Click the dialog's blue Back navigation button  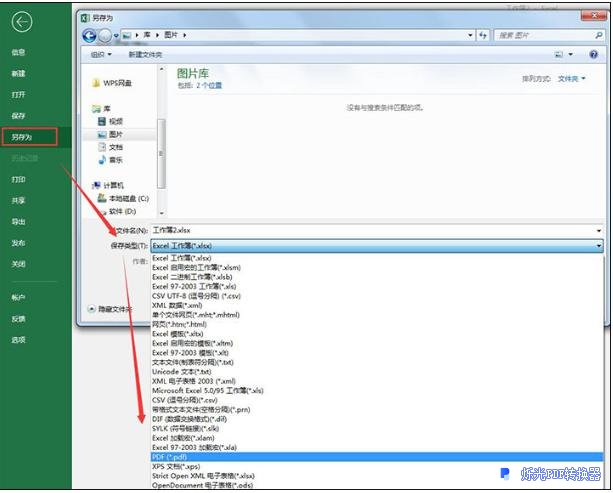click(x=89, y=36)
